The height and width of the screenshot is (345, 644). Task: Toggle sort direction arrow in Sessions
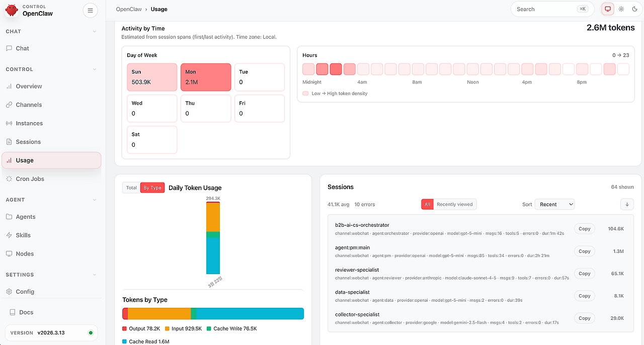point(627,204)
